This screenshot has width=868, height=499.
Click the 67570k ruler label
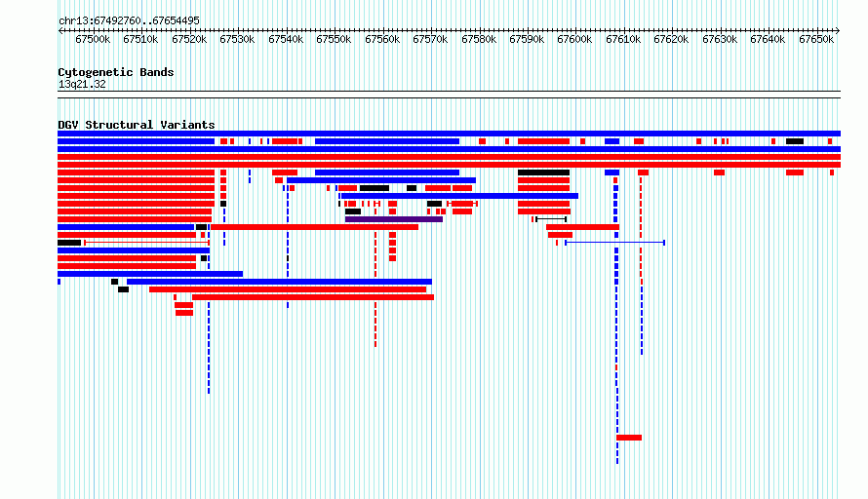(430, 39)
